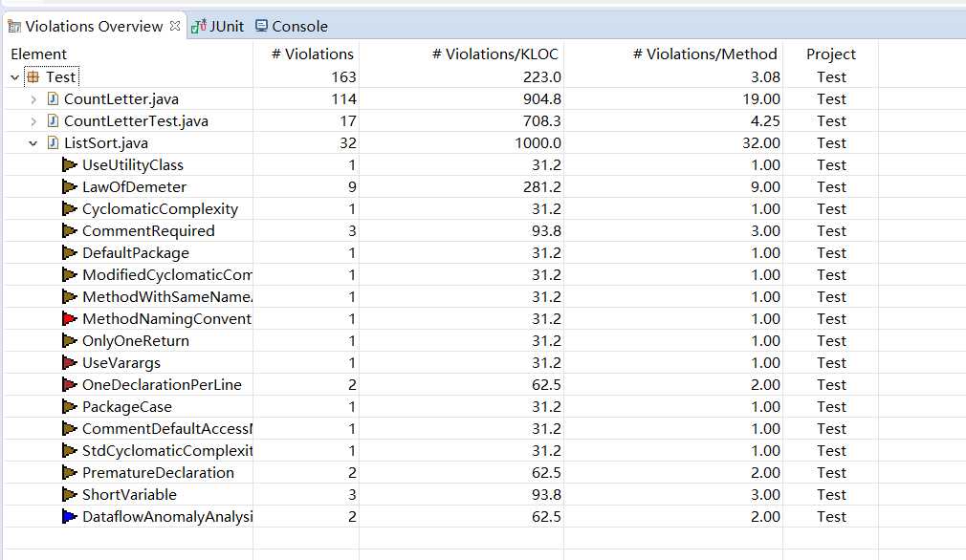Click the CommentDefaultAccess priority marker icon
Image resolution: width=966 pixels, height=560 pixels.
(70, 429)
